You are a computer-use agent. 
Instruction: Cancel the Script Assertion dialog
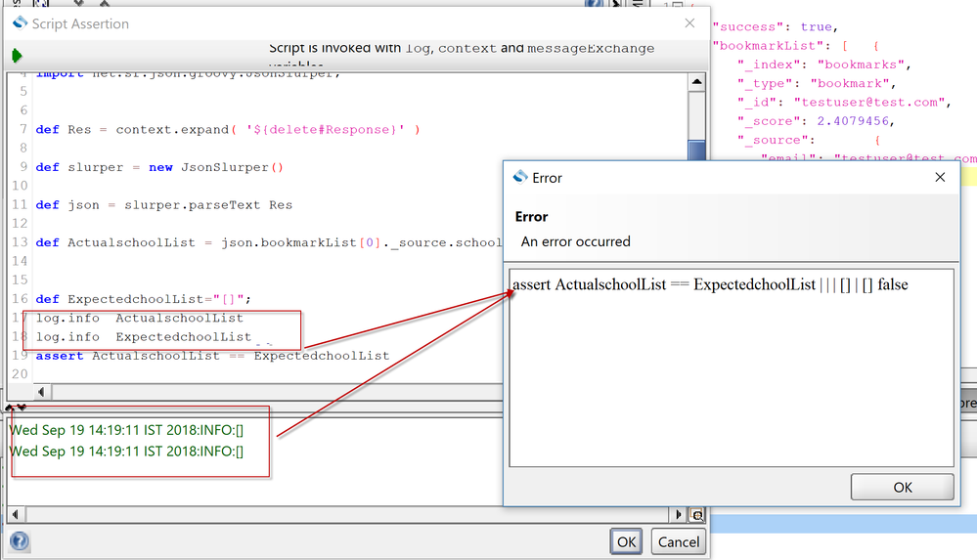click(678, 541)
